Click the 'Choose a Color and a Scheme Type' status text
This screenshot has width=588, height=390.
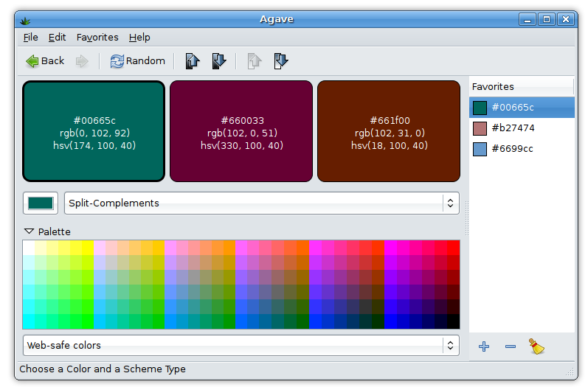click(103, 369)
